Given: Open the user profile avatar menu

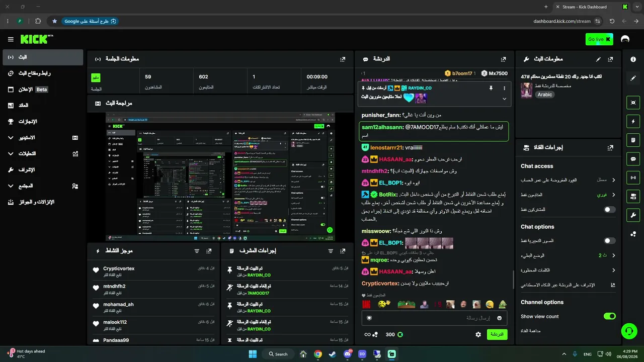Looking at the screenshot, I should (625, 39).
